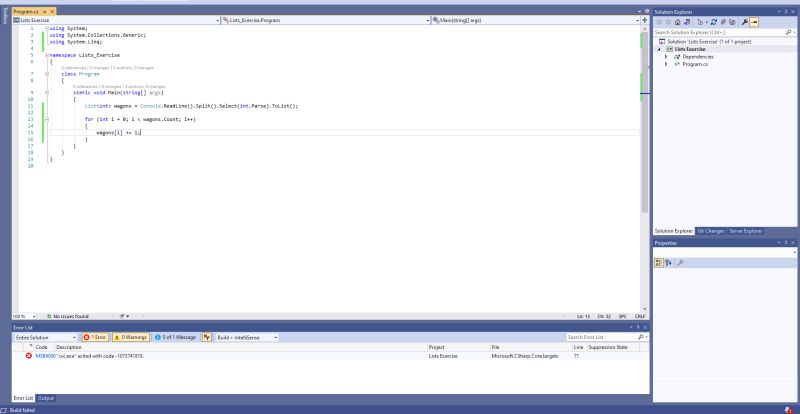Image resolution: width=800 pixels, height=414 pixels.
Task: Sort Error List by Description column
Action: click(x=68, y=347)
